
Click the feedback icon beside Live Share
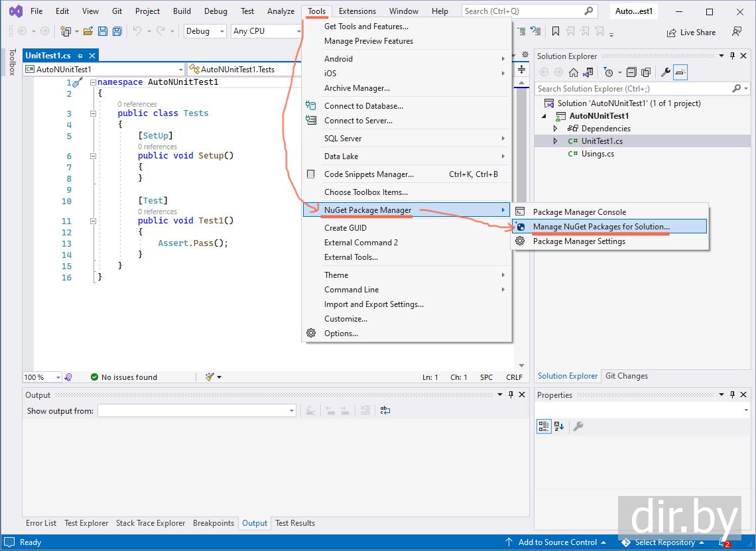tap(737, 32)
